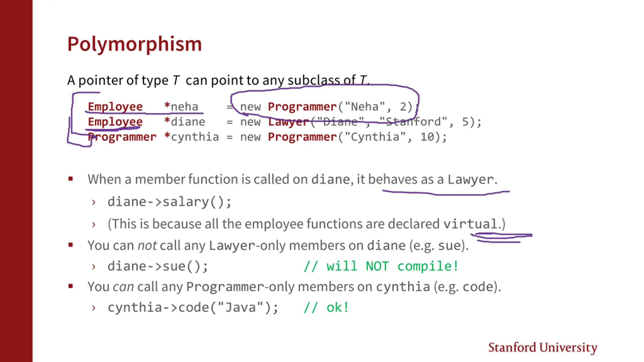The height and width of the screenshot is (362, 644).
Task: Click 'new Programmer("Neha", 2);' expression
Action: pos(329,107)
